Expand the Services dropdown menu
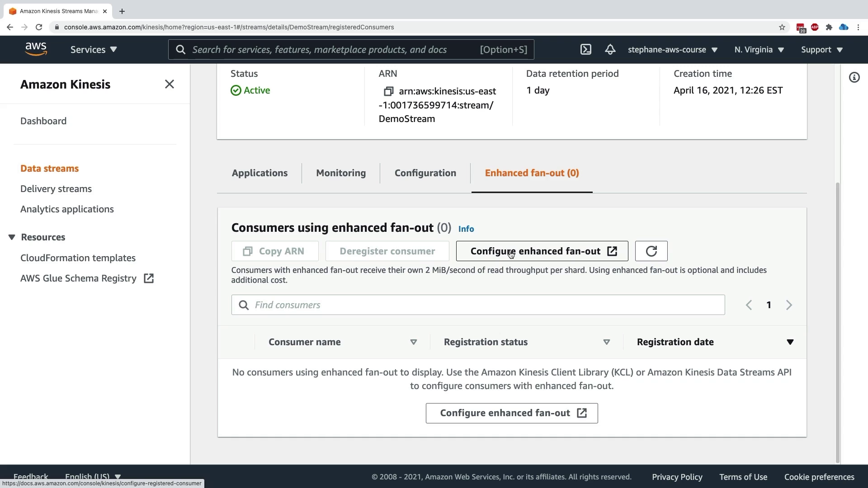 coord(94,50)
